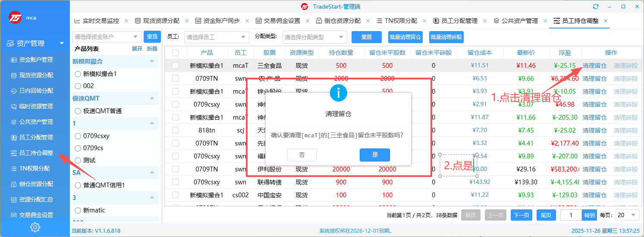Click the 展开 link in product list
The width and height of the screenshot is (644, 237).
[137, 49]
